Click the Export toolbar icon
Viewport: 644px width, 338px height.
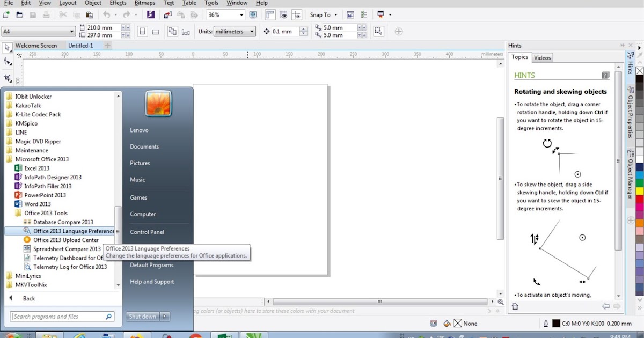pyautogui.click(x=180, y=15)
